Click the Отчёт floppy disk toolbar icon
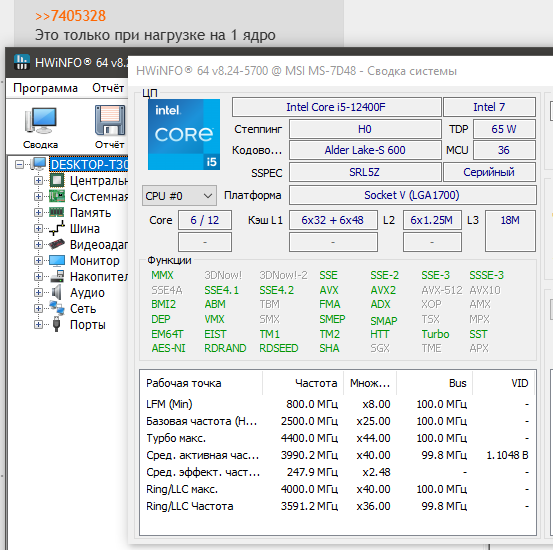Image resolution: width=553 pixels, height=550 pixels. pyautogui.click(x=110, y=127)
